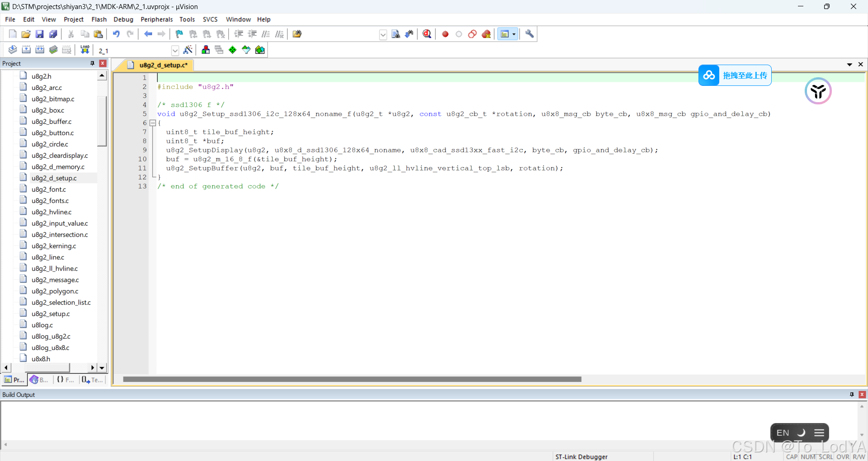The height and width of the screenshot is (461, 868).
Task: Save the current file
Action: (x=40, y=34)
